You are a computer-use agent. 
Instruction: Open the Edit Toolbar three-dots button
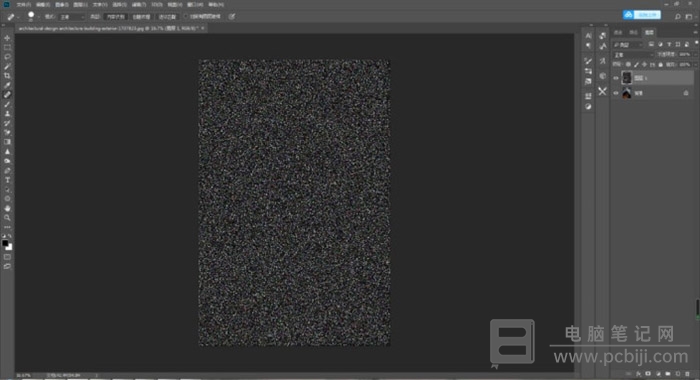pos(7,227)
